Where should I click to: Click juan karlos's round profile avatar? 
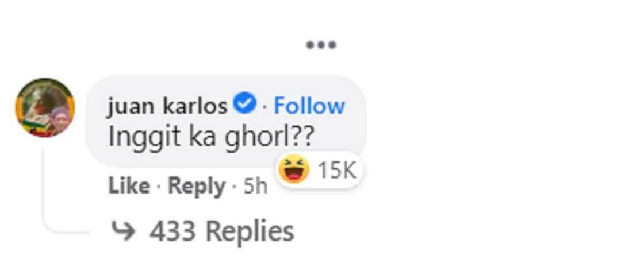[x=45, y=107]
